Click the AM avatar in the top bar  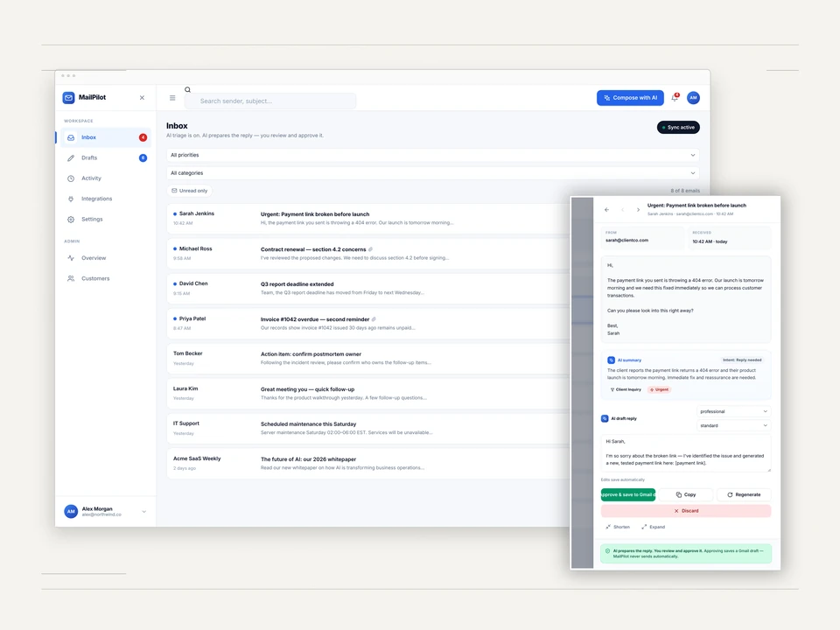(x=693, y=97)
